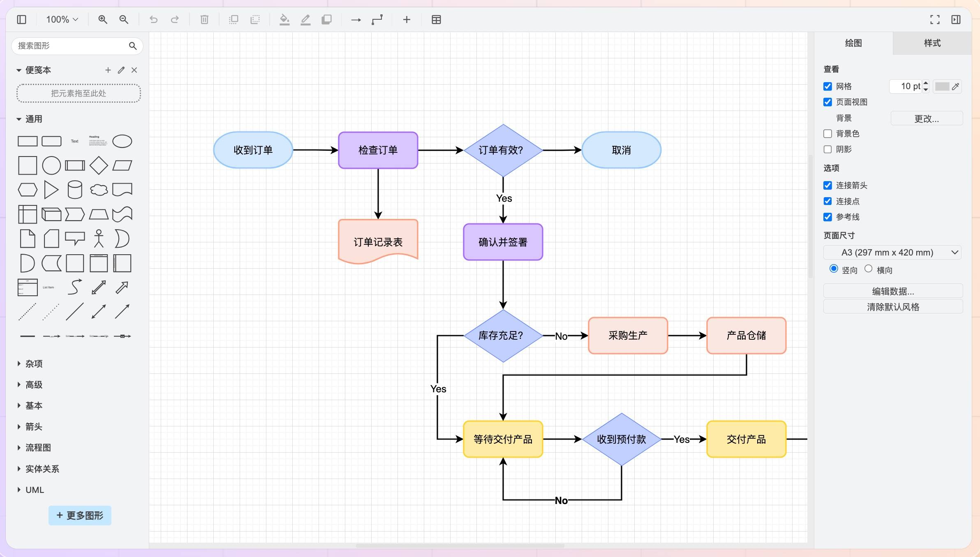
Task: Open the waypoints connector style tool
Action: (x=377, y=19)
